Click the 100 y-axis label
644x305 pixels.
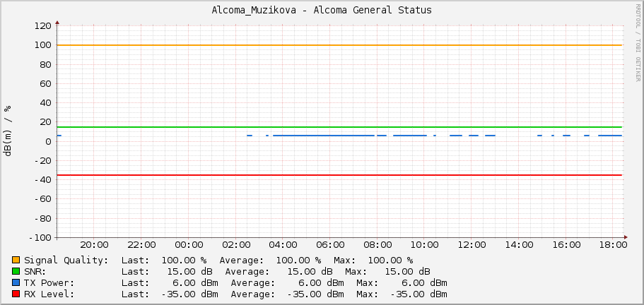pyautogui.click(x=43, y=45)
